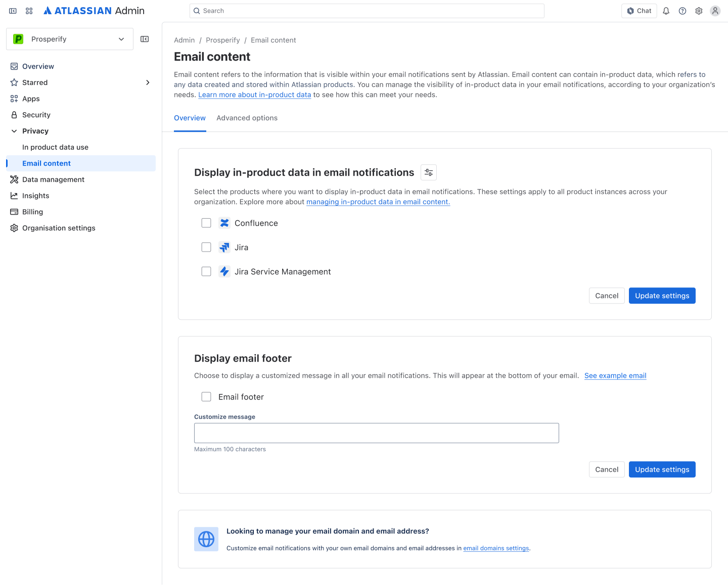Cancel the email footer changes

coord(607,469)
